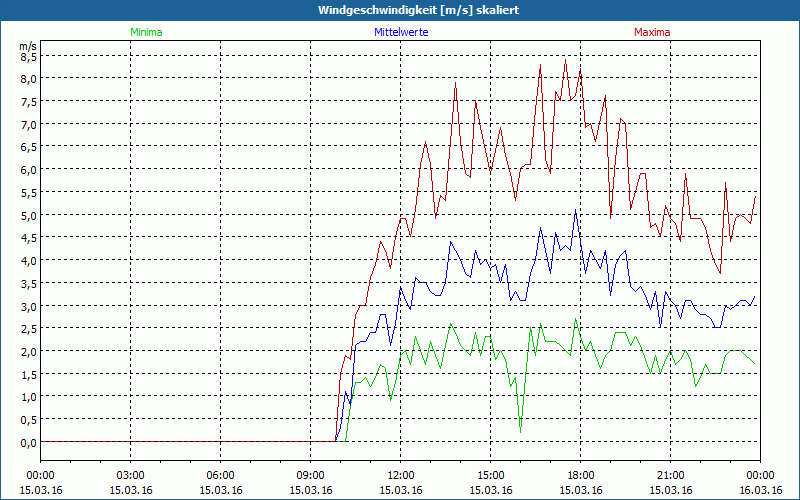
Task: Click the 2,5 y-axis value
Action: click(x=29, y=329)
